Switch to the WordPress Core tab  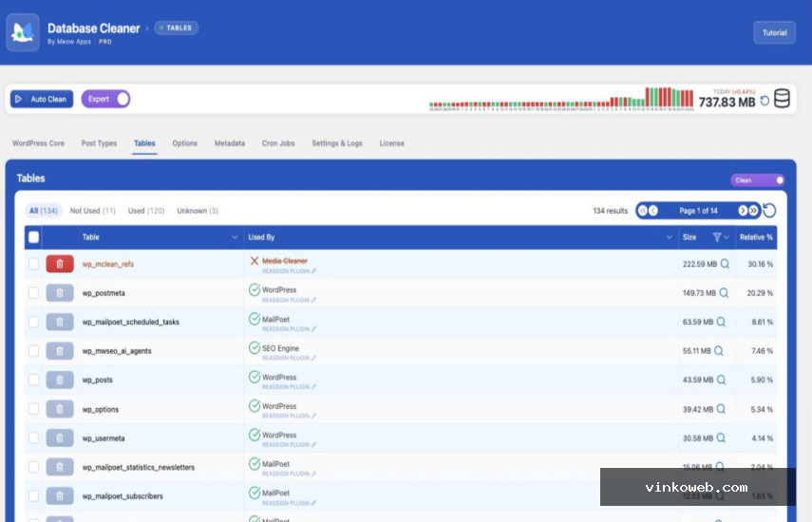coord(38,143)
